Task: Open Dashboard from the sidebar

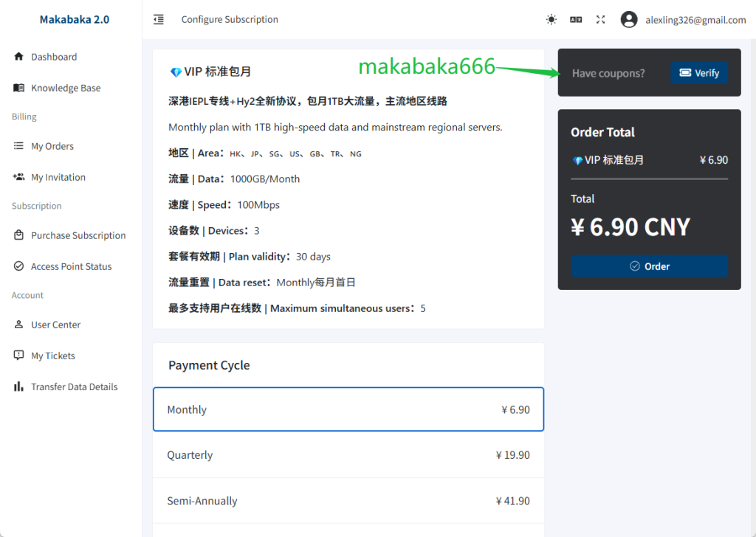Action: (54, 57)
